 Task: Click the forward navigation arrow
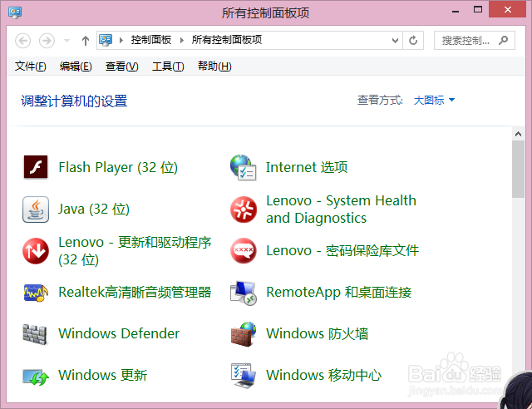pos(47,41)
